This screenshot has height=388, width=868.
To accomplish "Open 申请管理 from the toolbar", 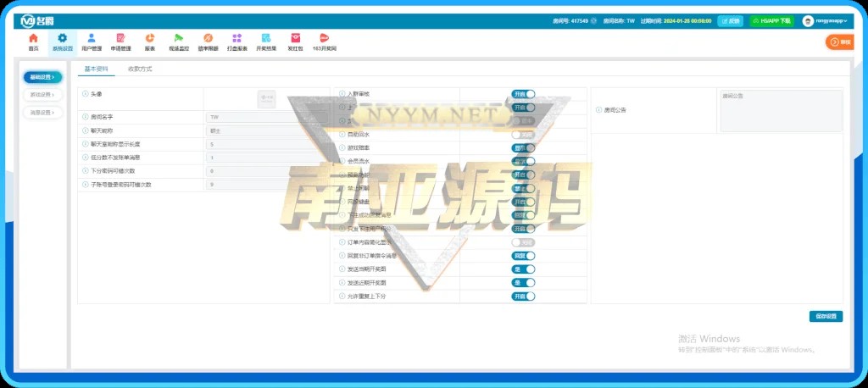I will pyautogui.click(x=120, y=42).
